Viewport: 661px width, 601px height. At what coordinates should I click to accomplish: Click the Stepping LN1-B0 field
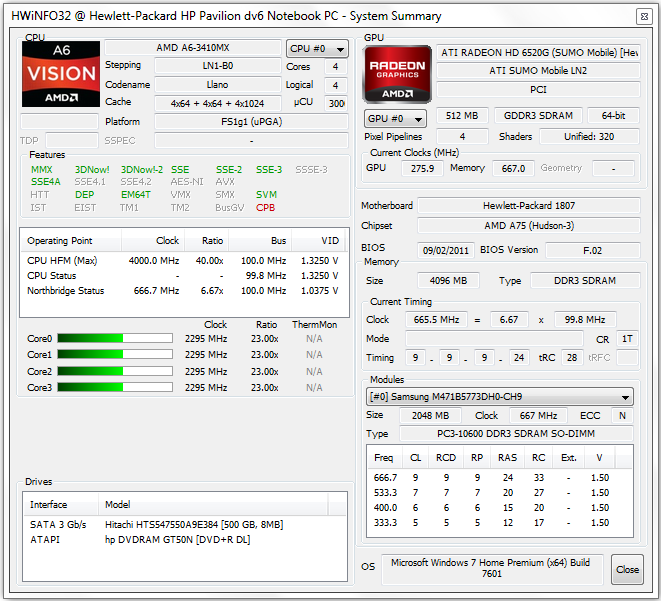click(x=218, y=66)
